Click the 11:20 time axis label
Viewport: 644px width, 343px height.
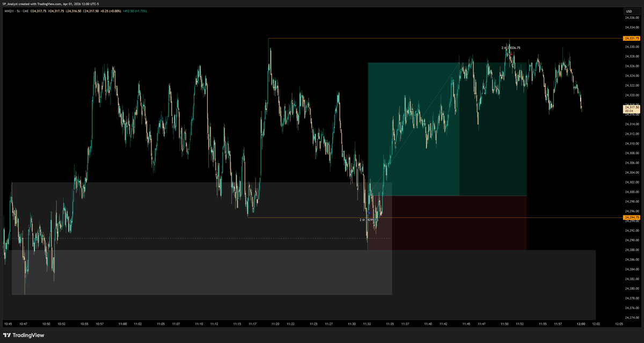click(275, 324)
